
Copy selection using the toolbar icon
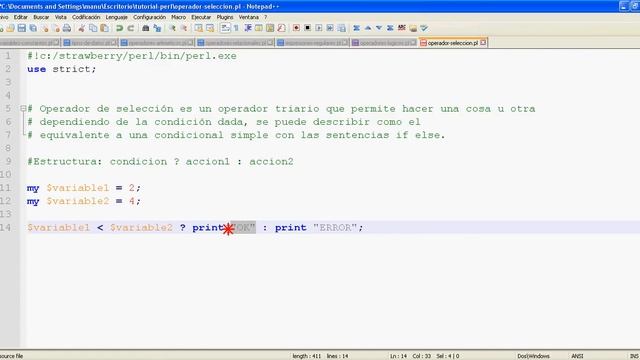pos(93,28)
